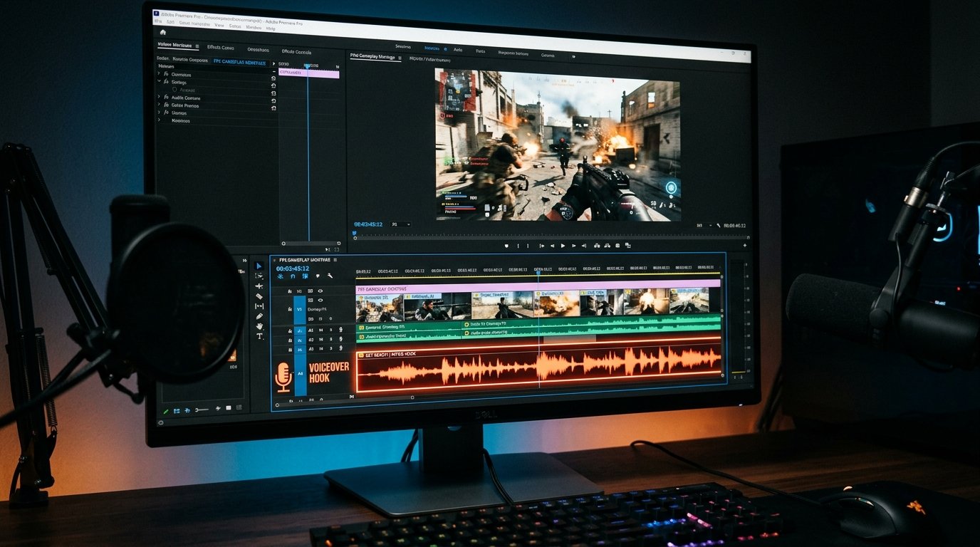Screen dimensions: 980x547
Task: Play the Program Monitor preview
Action: 563,246
